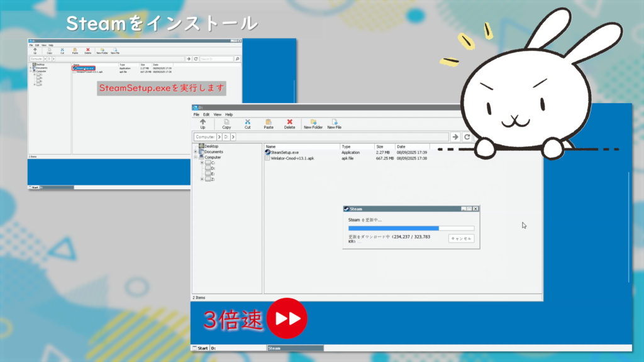Sort by the Type column header
This screenshot has height=362, width=644.
357,146
